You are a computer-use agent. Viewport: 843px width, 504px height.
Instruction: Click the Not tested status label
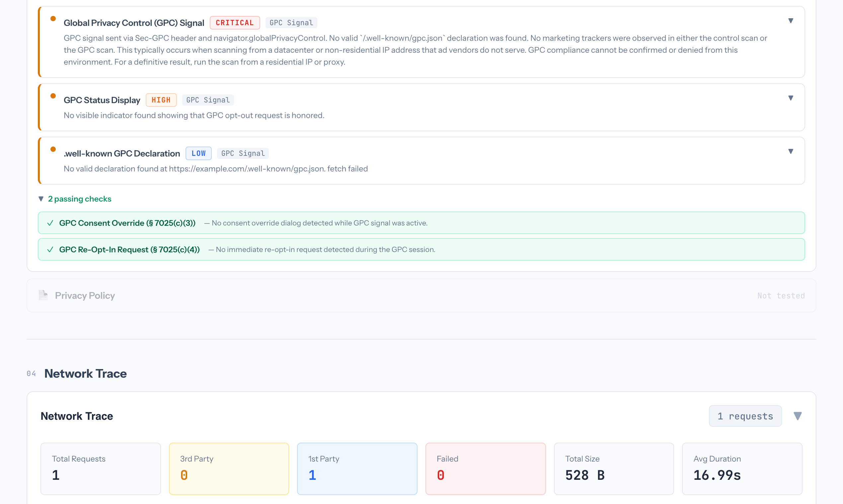point(781,295)
